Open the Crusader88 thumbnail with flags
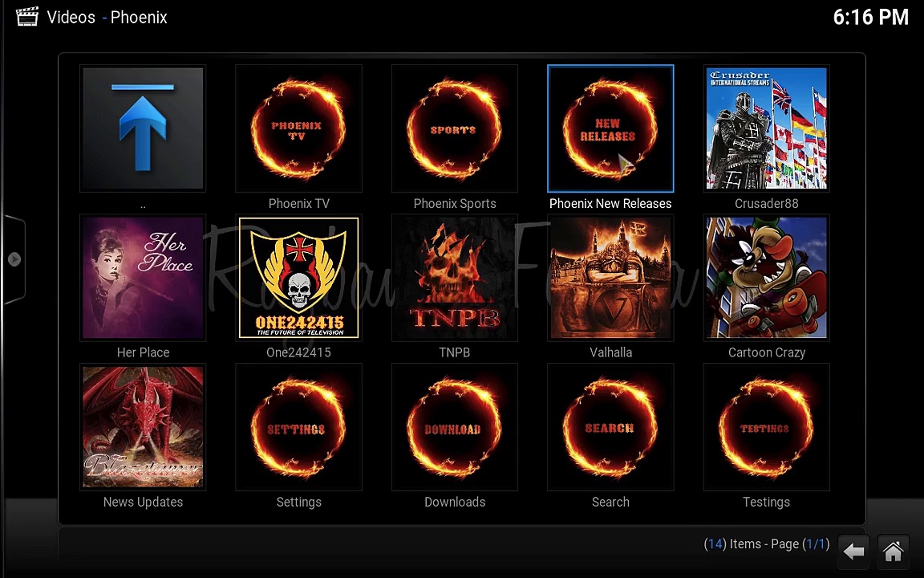Viewport: 924px width, 578px height. (765, 129)
